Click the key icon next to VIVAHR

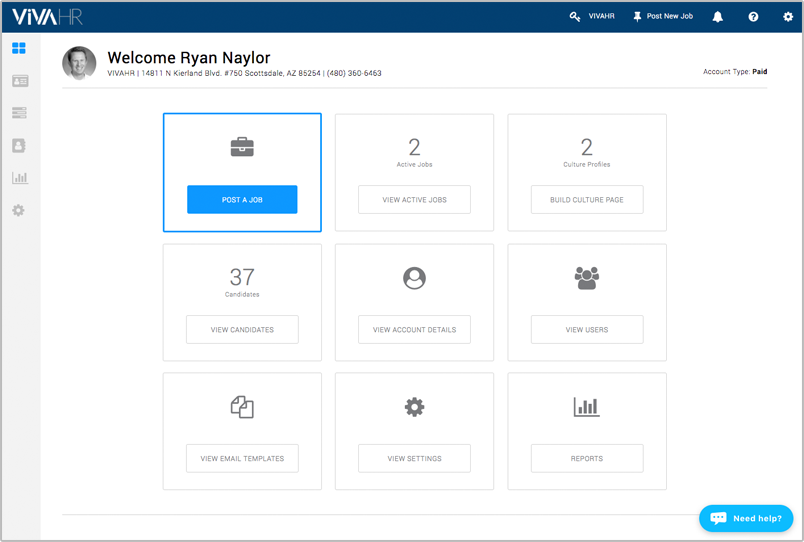point(575,16)
